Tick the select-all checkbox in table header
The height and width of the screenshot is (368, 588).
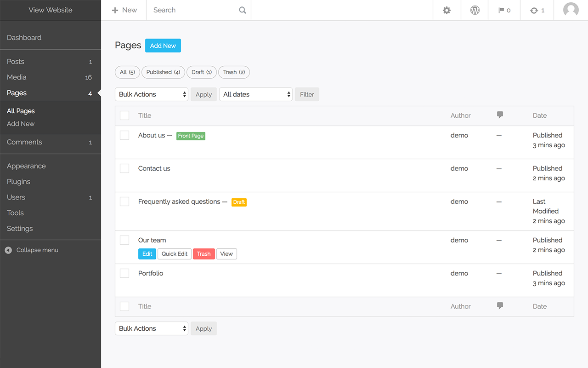pyautogui.click(x=124, y=115)
